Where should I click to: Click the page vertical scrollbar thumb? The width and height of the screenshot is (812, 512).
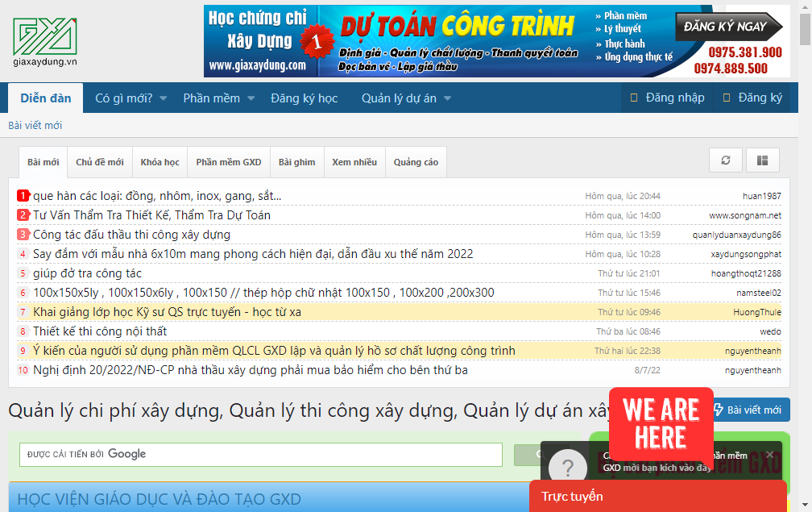(x=806, y=30)
